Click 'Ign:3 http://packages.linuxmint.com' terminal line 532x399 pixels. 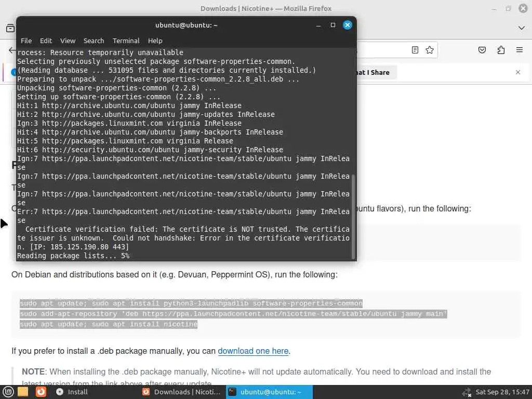coord(129,123)
